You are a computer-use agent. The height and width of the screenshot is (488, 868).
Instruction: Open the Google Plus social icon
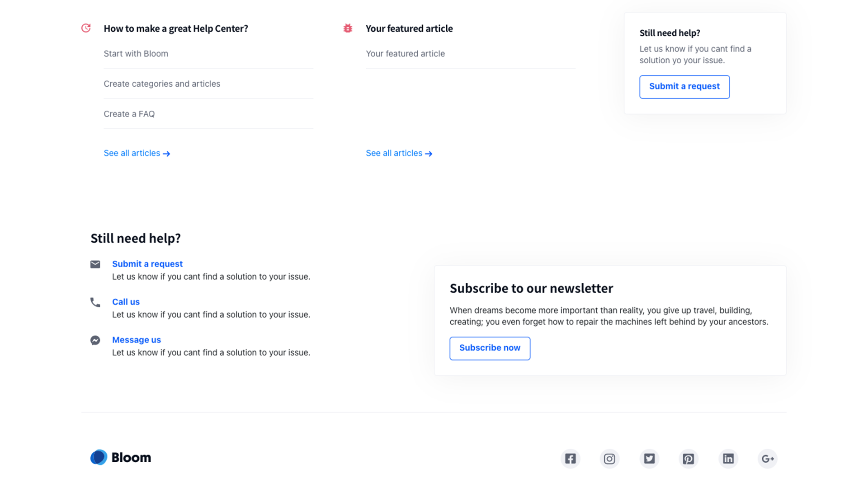pos(768,459)
